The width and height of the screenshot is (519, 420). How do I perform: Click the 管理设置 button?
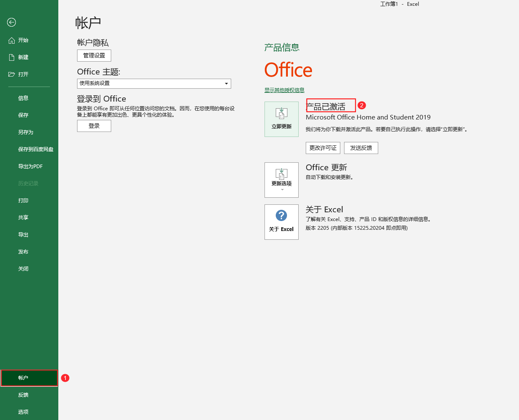click(94, 56)
